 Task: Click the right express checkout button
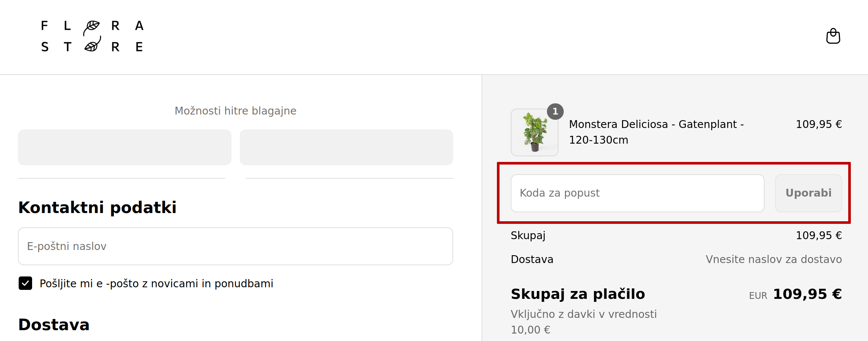(x=346, y=147)
